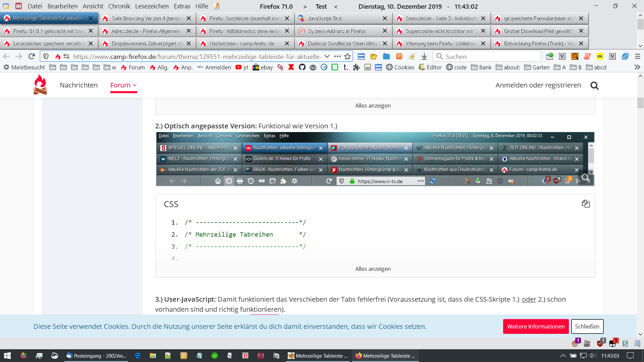Image resolution: width=644 pixels, height=362 pixels.
Task: Open the Lesezeichen menu
Action: point(152,6)
